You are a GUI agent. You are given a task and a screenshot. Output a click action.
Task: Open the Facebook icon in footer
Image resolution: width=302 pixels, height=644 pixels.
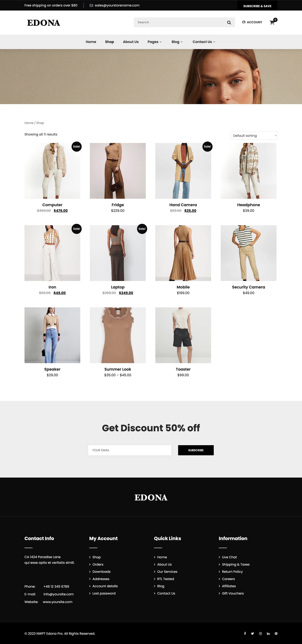point(245,633)
